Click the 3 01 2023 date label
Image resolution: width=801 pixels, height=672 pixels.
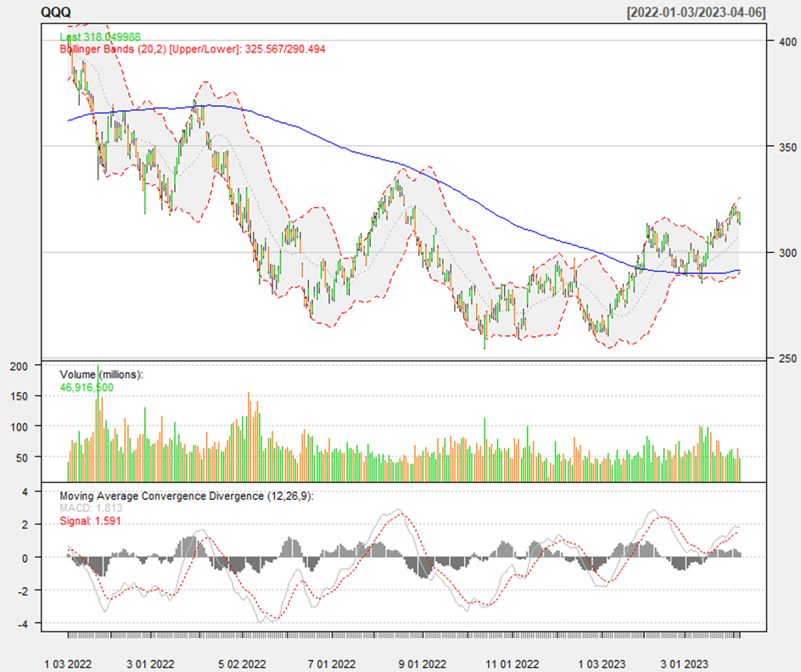(x=685, y=664)
